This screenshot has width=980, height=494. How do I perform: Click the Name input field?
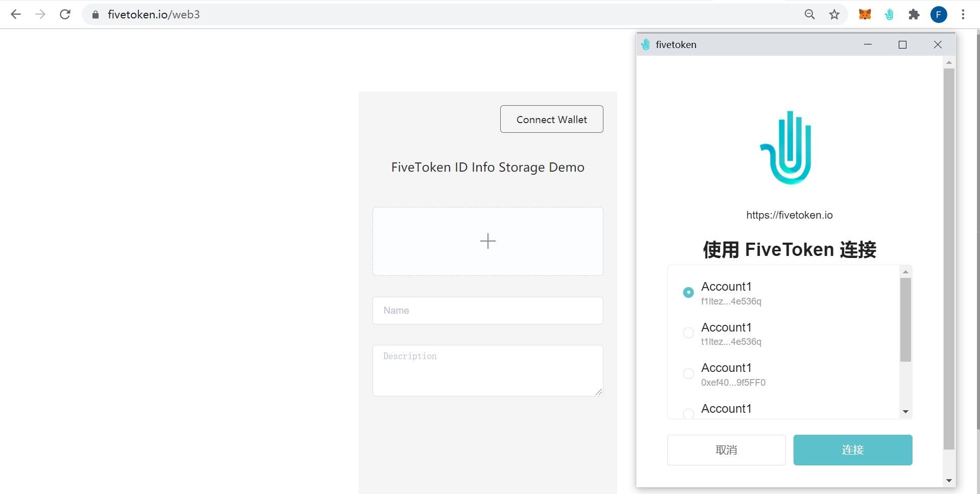488,311
